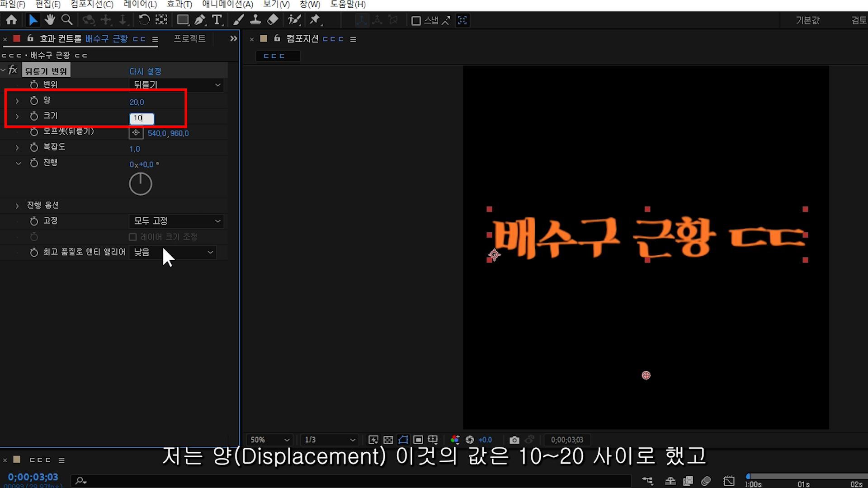This screenshot has width=868, height=488.
Task: Select the Eraser tool
Action: (273, 20)
